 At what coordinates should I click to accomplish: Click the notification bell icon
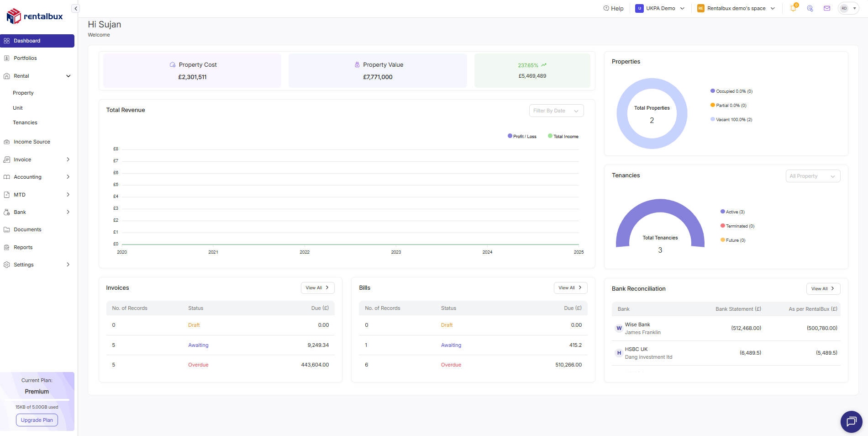click(793, 8)
